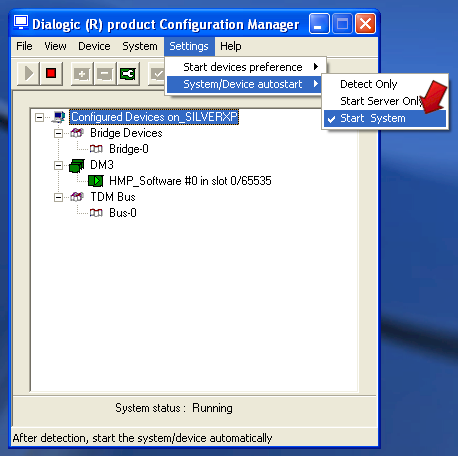Click the TDM Bus folder icon
This screenshot has width=458, height=456.
tap(77, 197)
